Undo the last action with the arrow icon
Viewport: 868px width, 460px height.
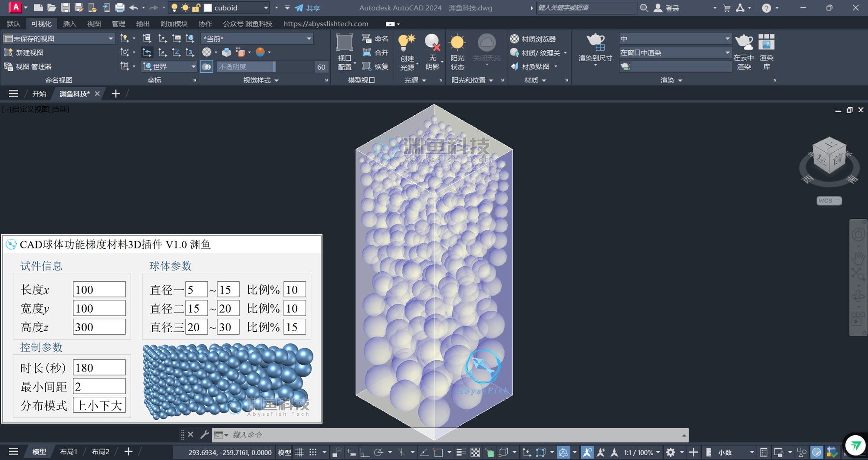click(x=134, y=7)
